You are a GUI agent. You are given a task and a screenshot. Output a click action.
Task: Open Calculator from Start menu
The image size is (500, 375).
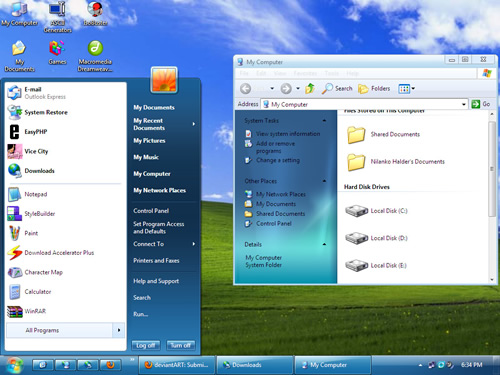tap(66, 292)
